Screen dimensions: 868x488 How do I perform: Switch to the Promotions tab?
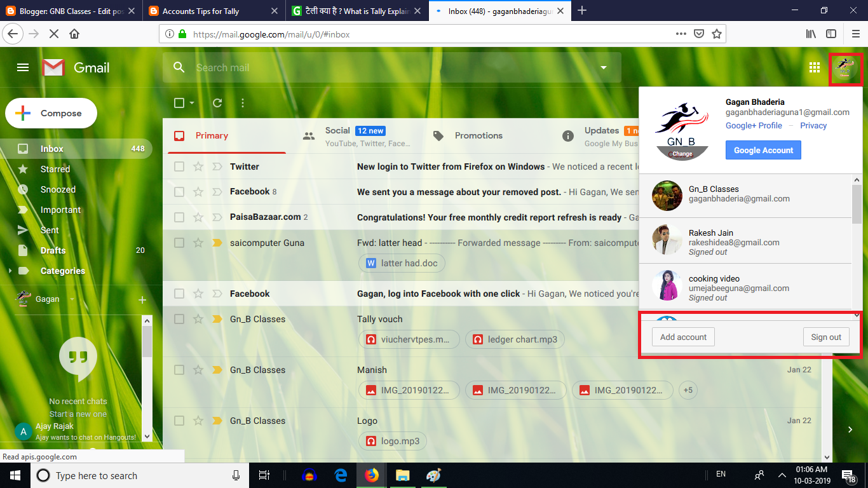(486, 135)
